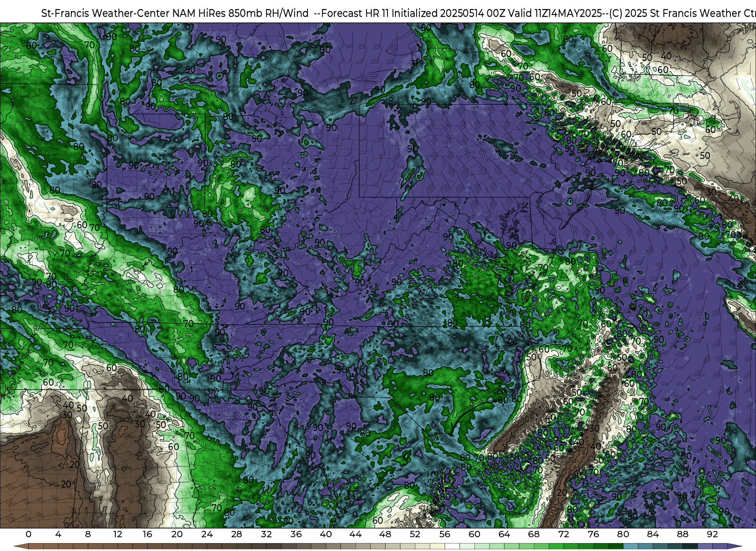Click colorbar tick label '68'
The height and width of the screenshot is (551, 756).
[534, 534]
